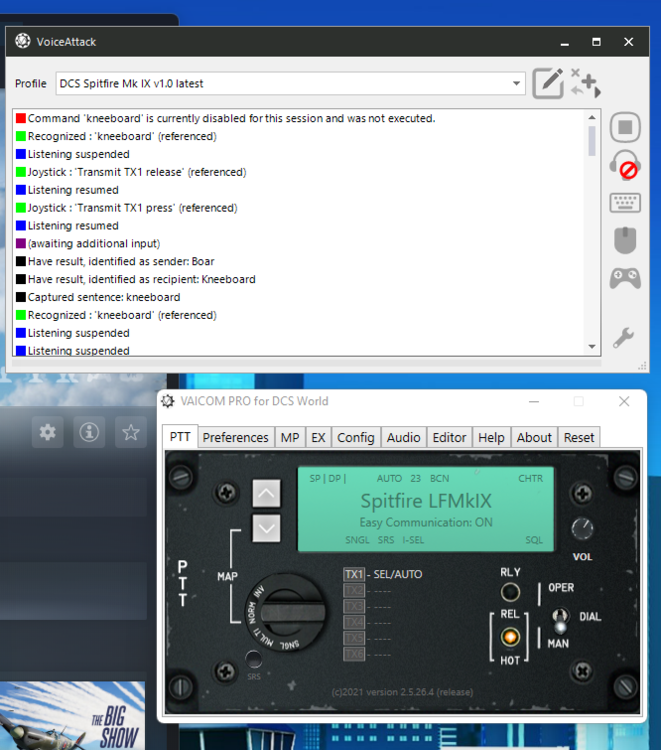Open the Profile dropdown list
Screen dimensions: 661x750
pyautogui.click(x=517, y=84)
